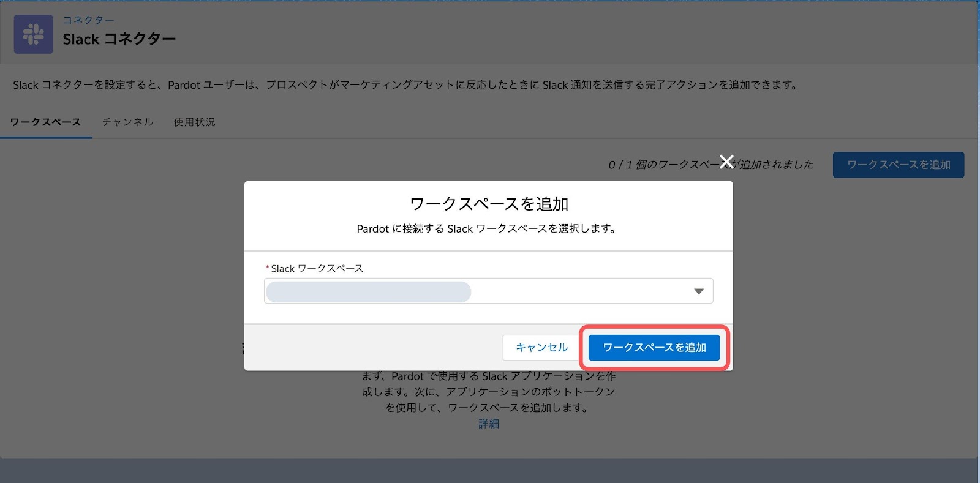This screenshot has width=980, height=483.
Task: Confirm with the dialog's blue ワークスペースを追加 button
Action: (654, 348)
